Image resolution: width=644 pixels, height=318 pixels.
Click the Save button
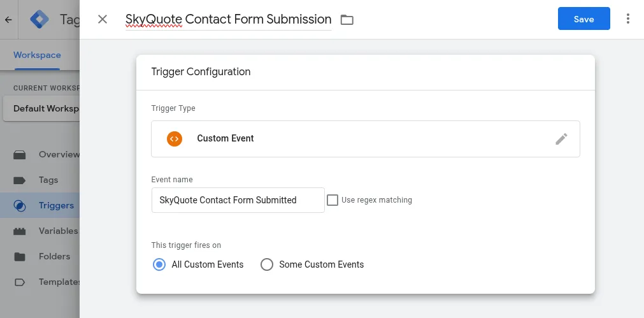(583, 18)
